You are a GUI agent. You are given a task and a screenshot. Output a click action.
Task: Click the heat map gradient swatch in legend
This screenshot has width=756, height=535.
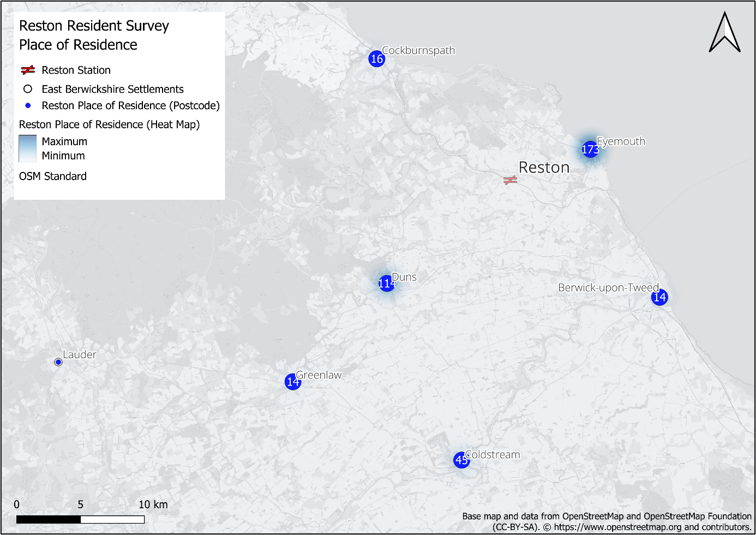click(x=27, y=148)
